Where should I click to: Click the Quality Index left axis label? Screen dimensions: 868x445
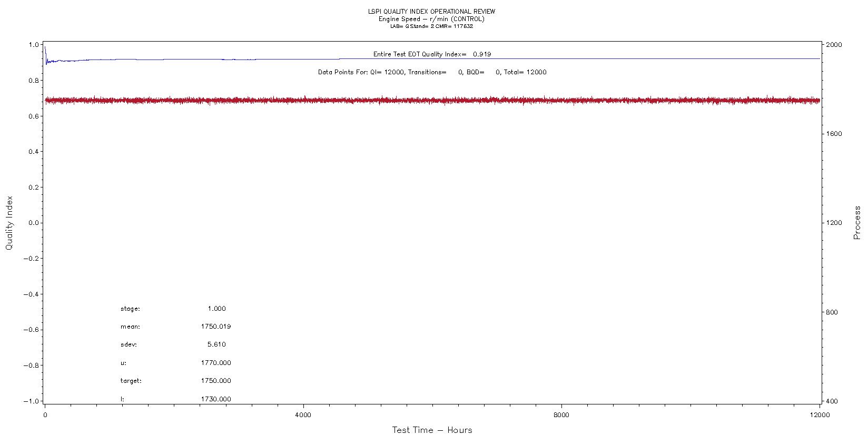pyautogui.click(x=9, y=223)
